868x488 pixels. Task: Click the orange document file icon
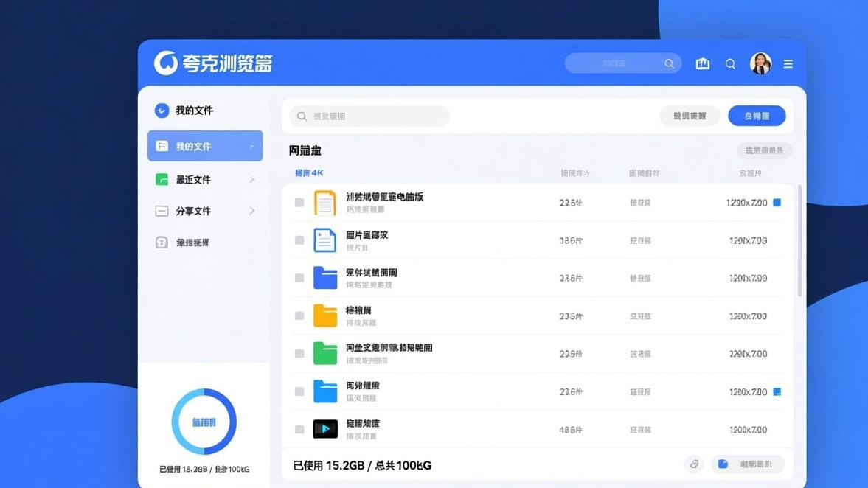(x=325, y=203)
